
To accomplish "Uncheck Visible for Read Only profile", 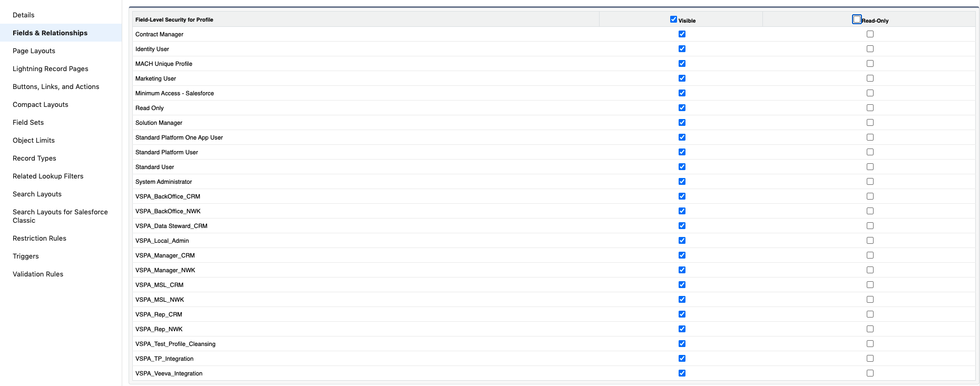I will (682, 107).
